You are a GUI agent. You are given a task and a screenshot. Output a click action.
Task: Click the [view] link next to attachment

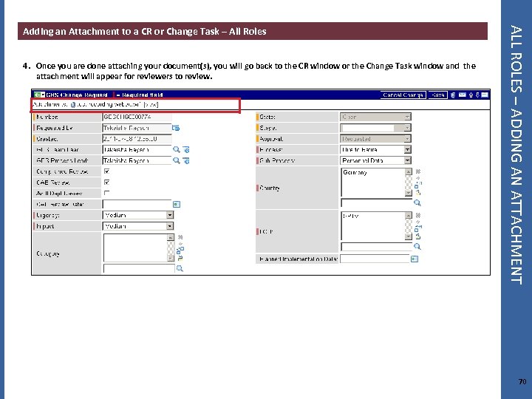coord(151,104)
